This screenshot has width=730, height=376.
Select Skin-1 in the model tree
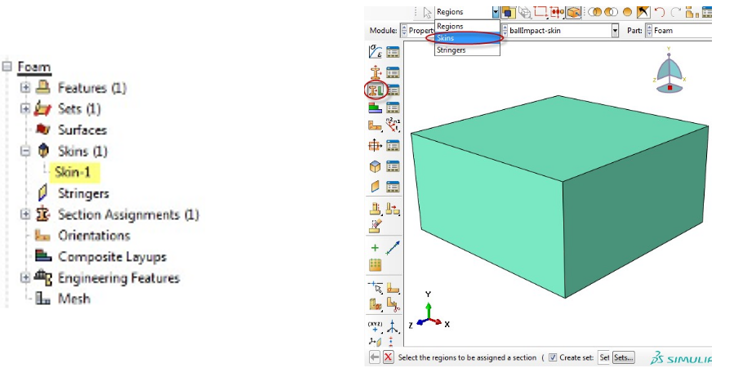(73, 172)
